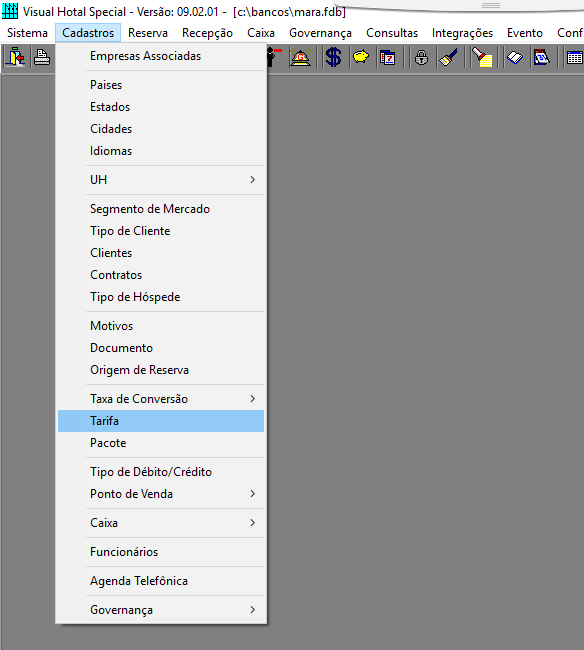
Task: Select Pacote entry
Action: (161, 443)
